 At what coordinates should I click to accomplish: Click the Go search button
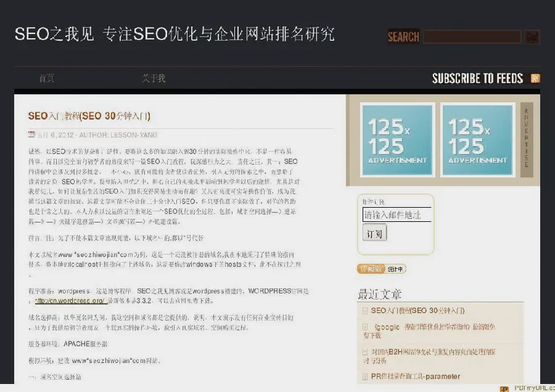coord(532,37)
